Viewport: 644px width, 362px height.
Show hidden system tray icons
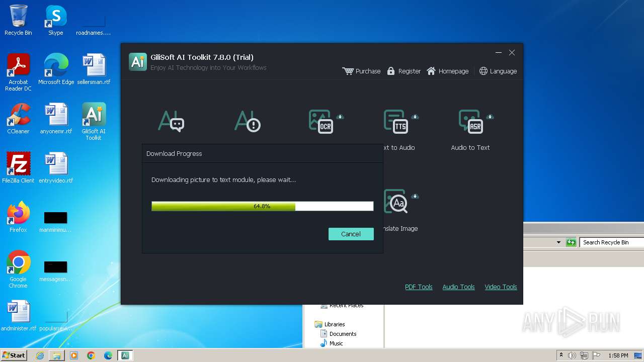coord(561,355)
